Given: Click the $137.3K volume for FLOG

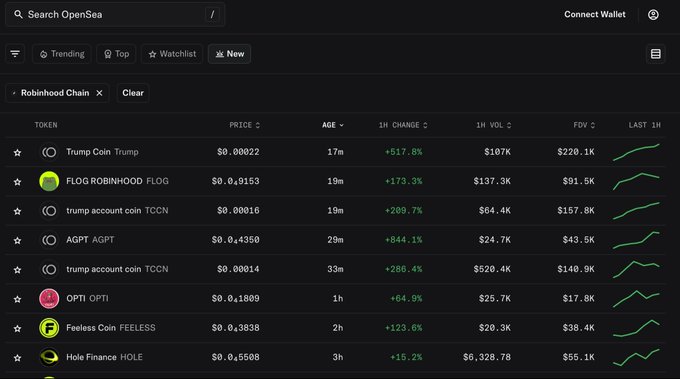Looking at the screenshot, I should 492,181.
